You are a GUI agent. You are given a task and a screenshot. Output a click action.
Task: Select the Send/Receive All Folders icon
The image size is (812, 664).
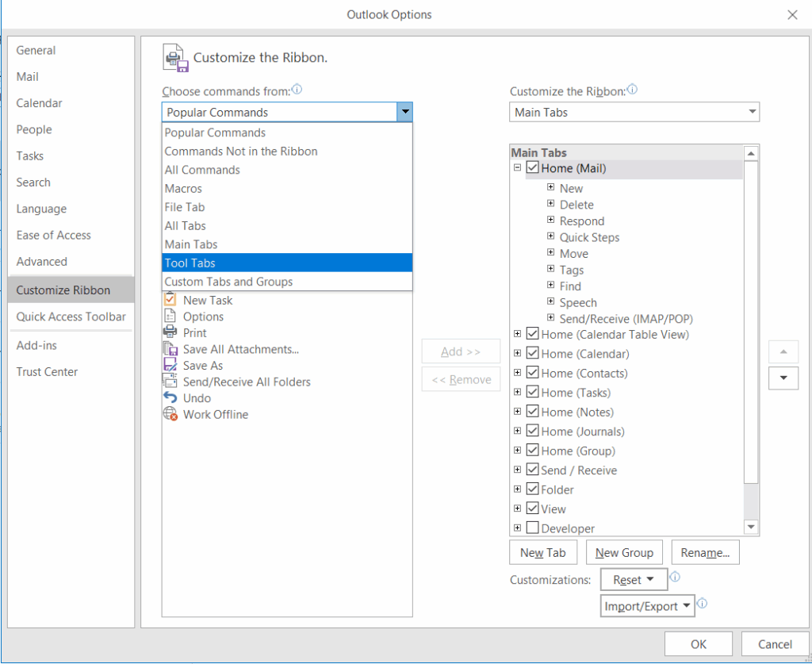click(x=171, y=382)
